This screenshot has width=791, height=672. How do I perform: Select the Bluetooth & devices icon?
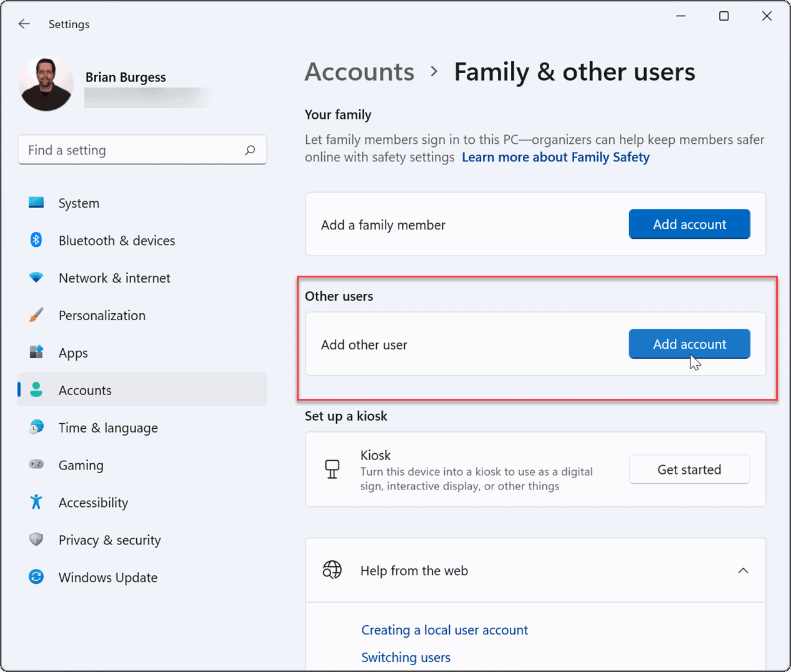point(36,240)
